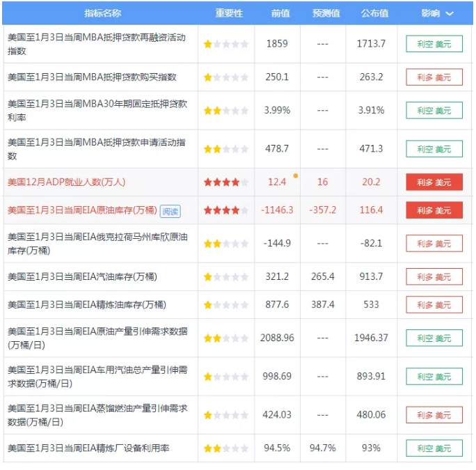Select ADP forecast value 16
The height and width of the screenshot is (470, 476).
click(322, 182)
